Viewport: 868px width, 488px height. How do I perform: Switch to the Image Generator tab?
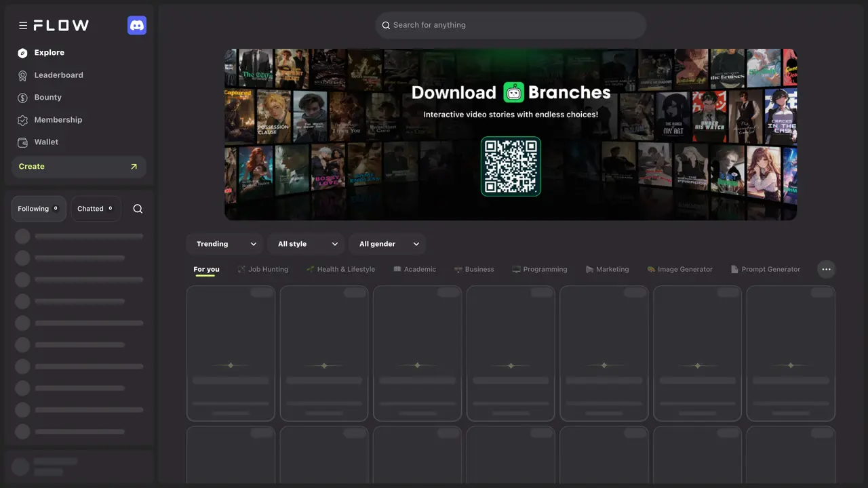[x=679, y=269]
